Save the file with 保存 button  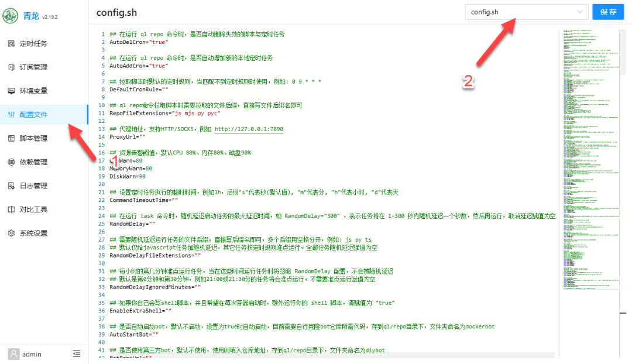click(x=608, y=12)
